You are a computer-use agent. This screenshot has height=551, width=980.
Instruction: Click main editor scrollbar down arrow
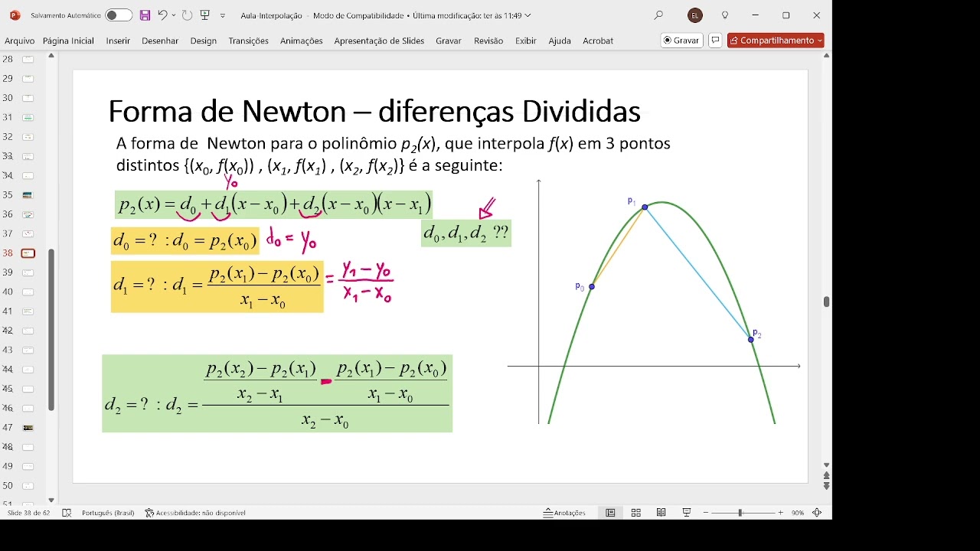(x=826, y=465)
